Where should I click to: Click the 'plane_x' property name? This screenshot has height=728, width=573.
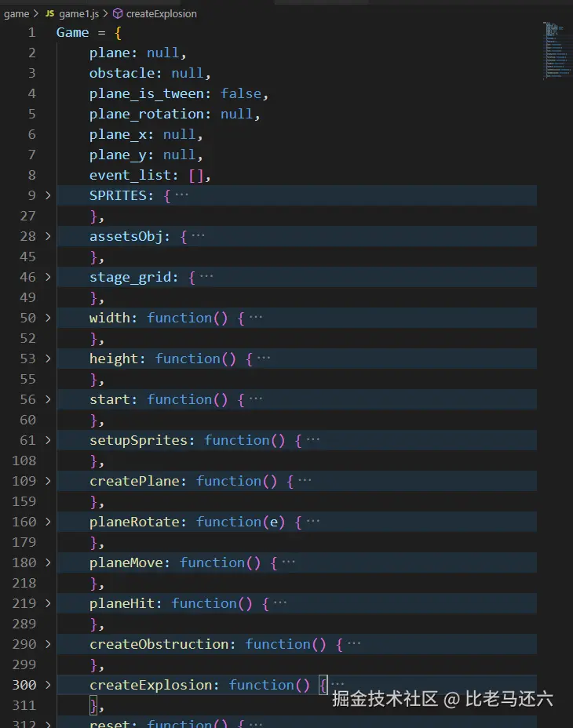tap(118, 135)
